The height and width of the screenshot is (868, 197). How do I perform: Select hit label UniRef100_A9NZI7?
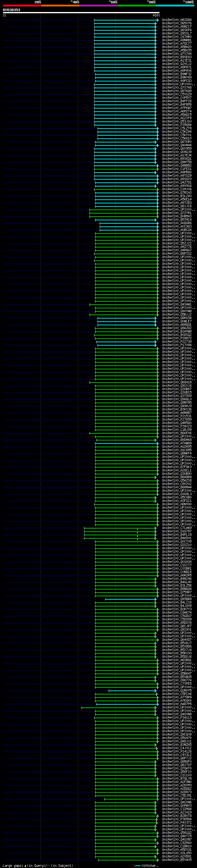tap(177, 26)
